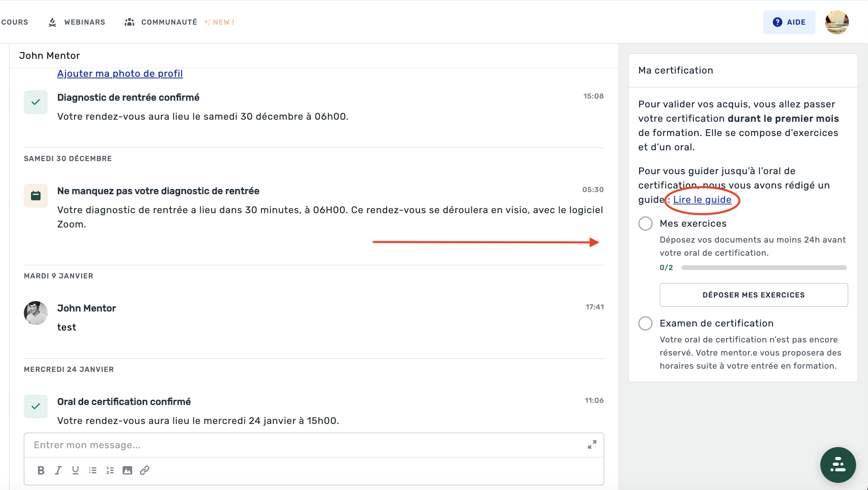Expand the message editor to fullscreen
The width and height of the screenshot is (868, 490).
coord(592,445)
